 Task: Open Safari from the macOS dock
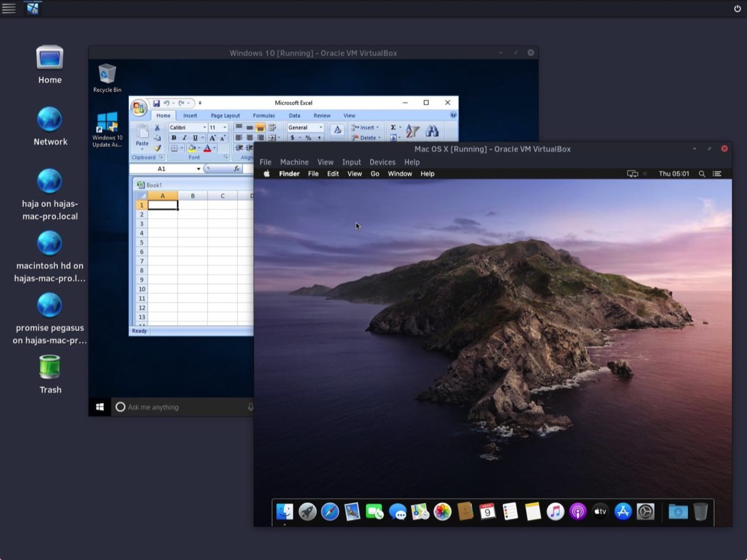(330, 511)
